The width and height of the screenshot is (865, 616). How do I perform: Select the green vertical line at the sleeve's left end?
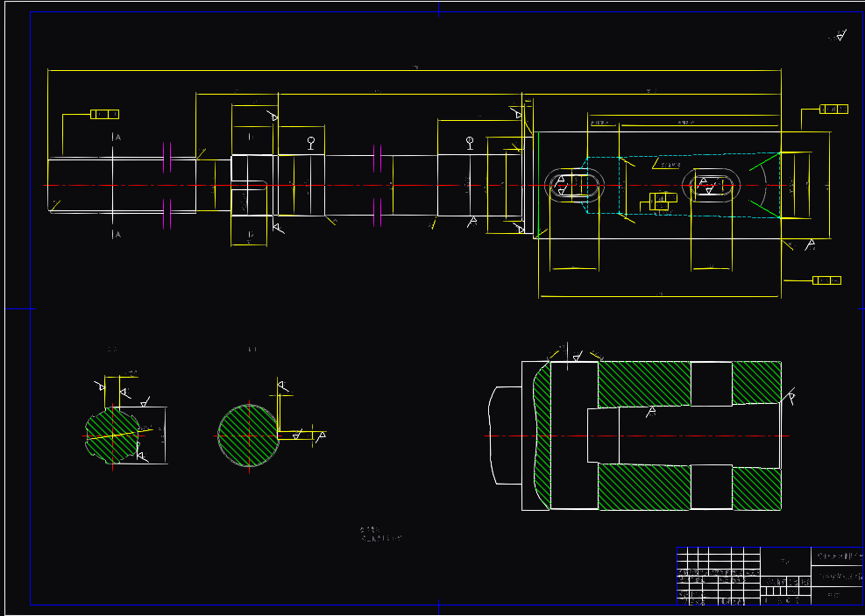coord(538,185)
